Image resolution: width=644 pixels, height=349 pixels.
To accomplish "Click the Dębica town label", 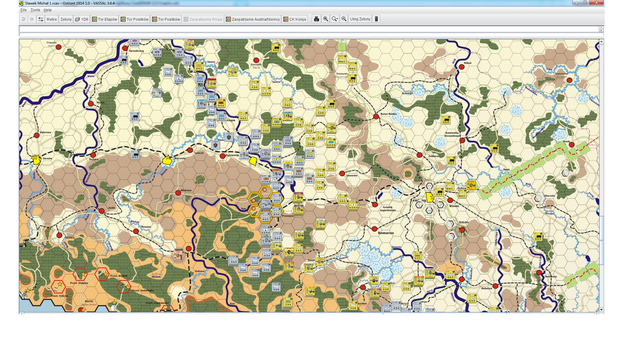I will (94, 160).
